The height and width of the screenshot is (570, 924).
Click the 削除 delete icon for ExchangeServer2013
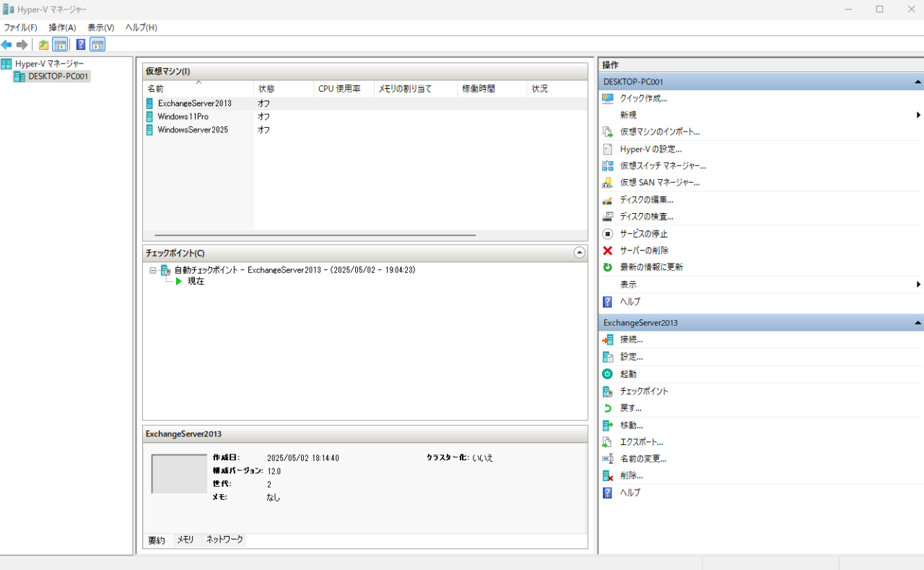click(607, 475)
